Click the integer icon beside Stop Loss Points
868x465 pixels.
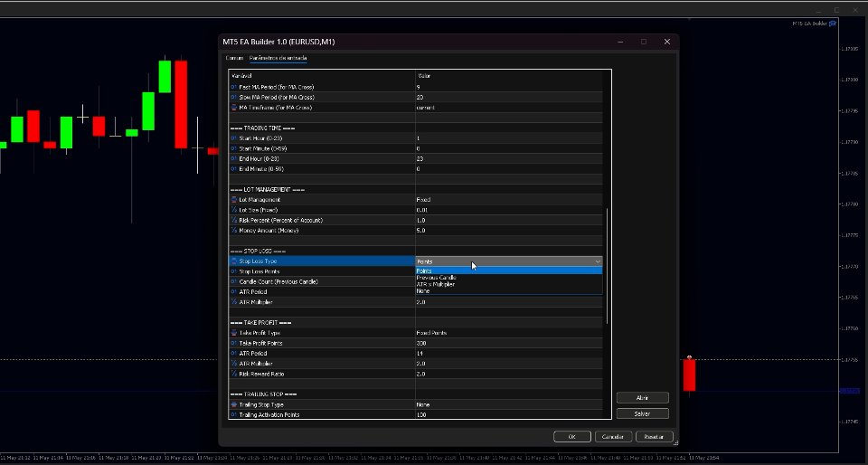(233, 271)
